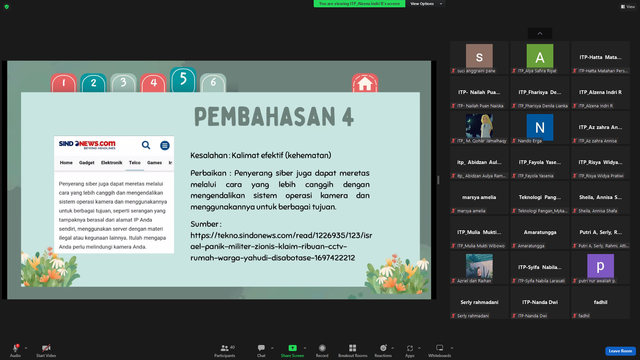Select Games in Sindonews navigation
The image size is (640, 360).
[154, 162]
